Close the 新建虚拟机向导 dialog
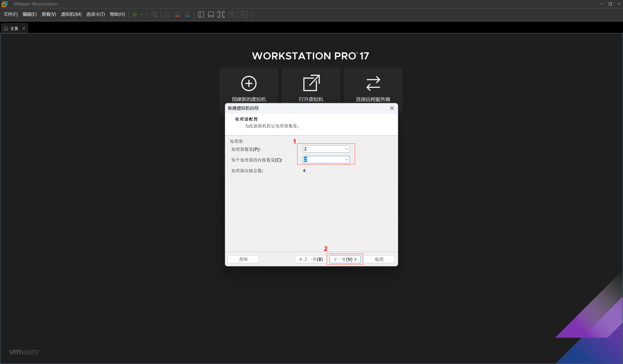Image resolution: width=623 pixels, height=364 pixels. click(392, 108)
